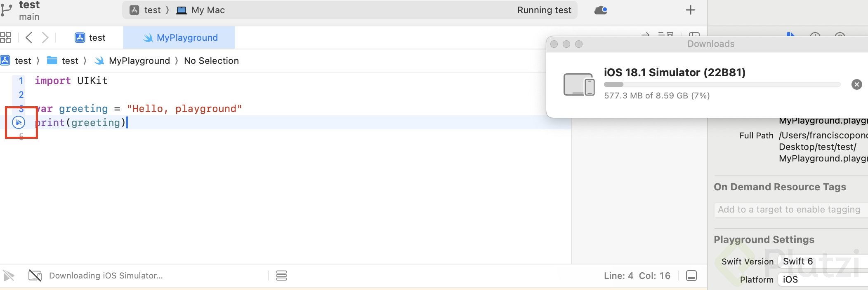Viewport: 868px width, 290px height.
Task: Go forward in editor history
Action: pyautogui.click(x=45, y=37)
